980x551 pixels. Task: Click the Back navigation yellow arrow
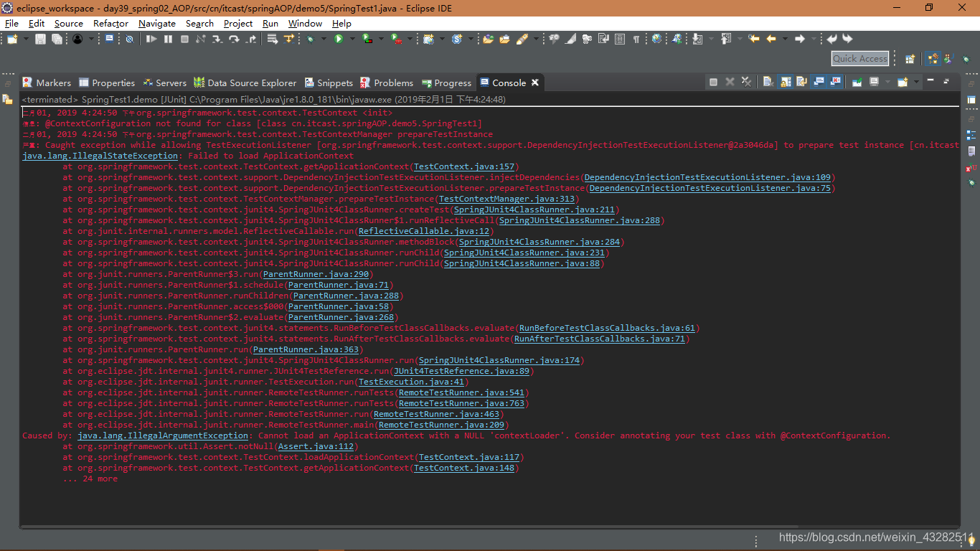771,39
